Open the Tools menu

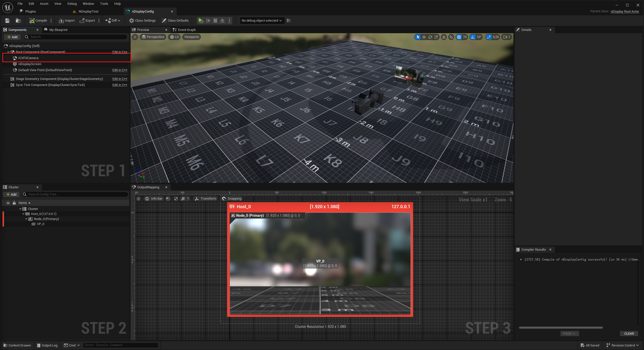click(104, 4)
